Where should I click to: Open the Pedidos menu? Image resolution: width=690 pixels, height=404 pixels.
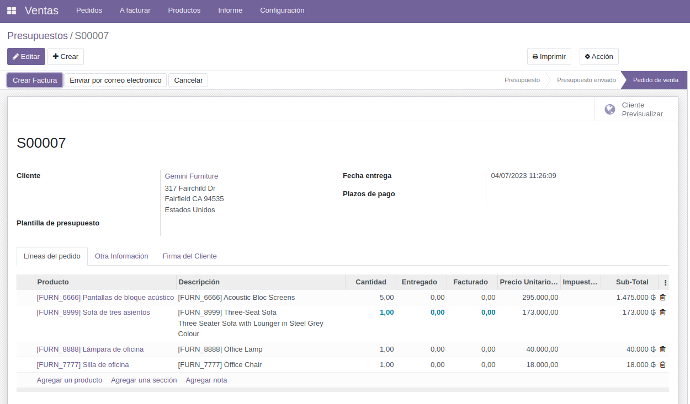pyautogui.click(x=89, y=11)
